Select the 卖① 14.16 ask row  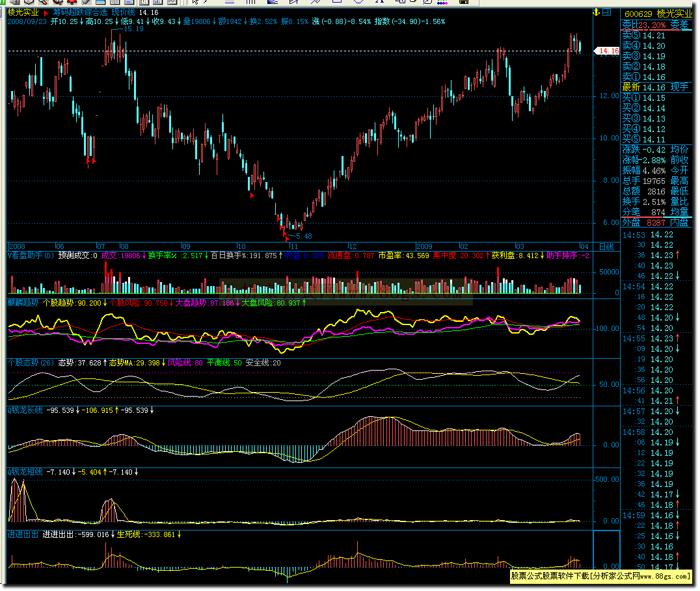[x=644, y=77]
